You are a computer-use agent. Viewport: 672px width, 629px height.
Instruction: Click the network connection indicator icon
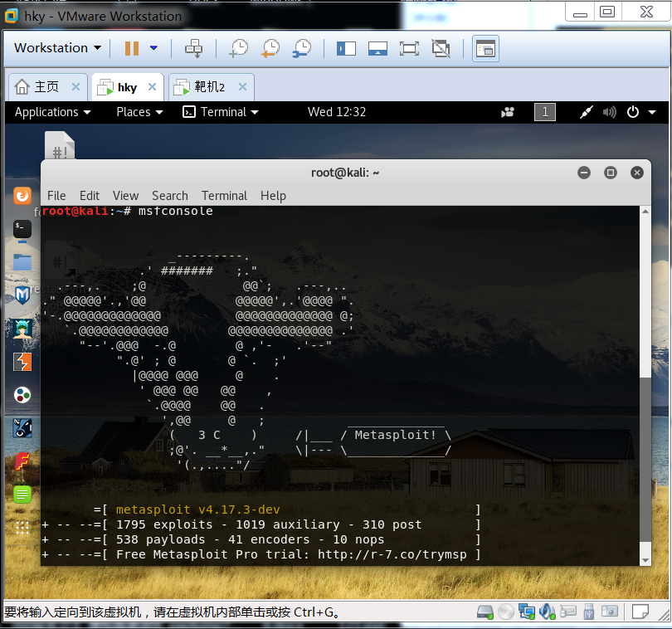pyautogui.click(x=586, y=112)
